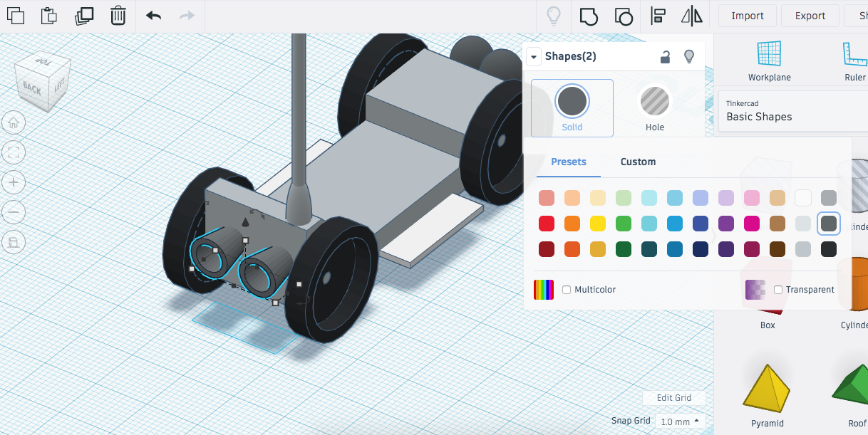This screenshot has height=435, width=868.
Task: Go to Home view
Action: point(14,123)
